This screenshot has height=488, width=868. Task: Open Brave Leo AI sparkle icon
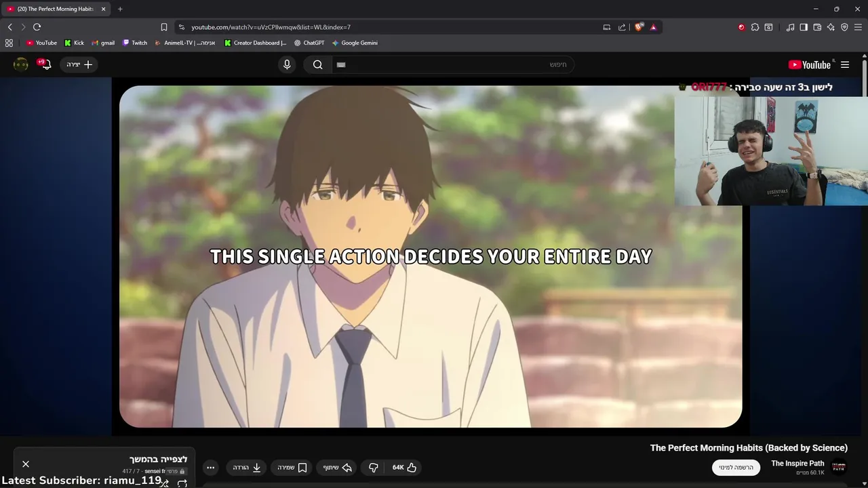(x=831, y=27)
